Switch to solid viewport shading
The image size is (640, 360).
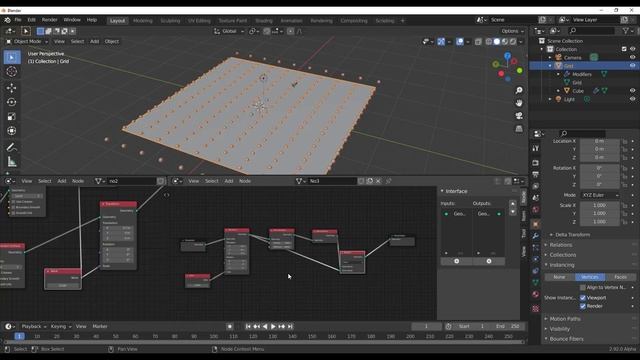click(x=497, y=41)
